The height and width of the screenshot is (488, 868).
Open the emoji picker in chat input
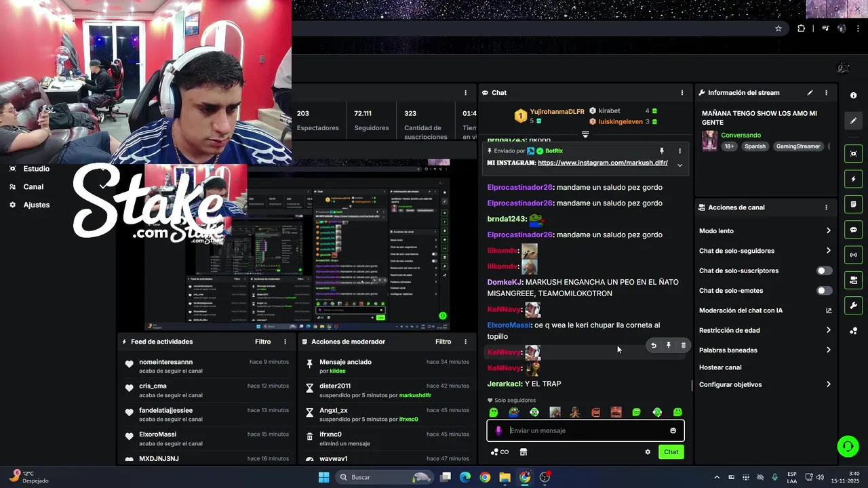pyautogui.click(x=673, y=430)
